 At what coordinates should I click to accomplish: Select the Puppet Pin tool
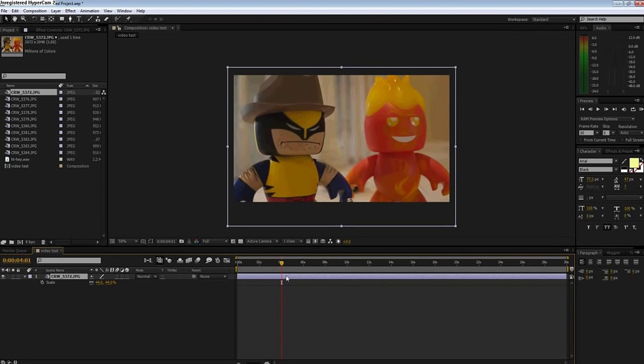(x=128, y=19)
